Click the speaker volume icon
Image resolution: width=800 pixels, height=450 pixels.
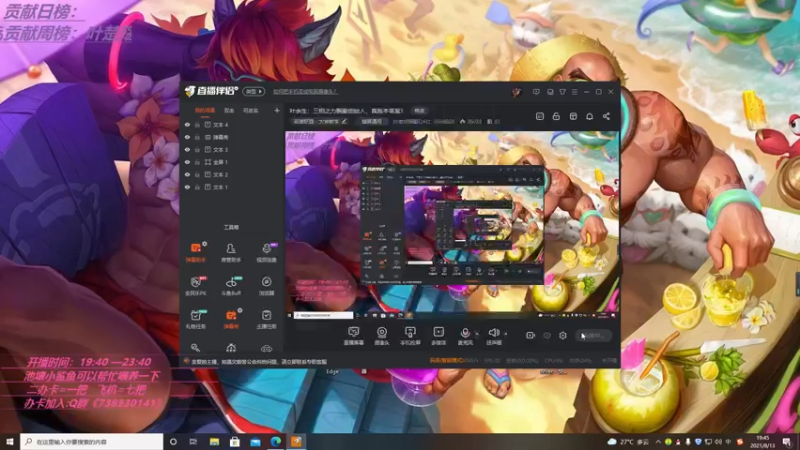coord(493,333)
